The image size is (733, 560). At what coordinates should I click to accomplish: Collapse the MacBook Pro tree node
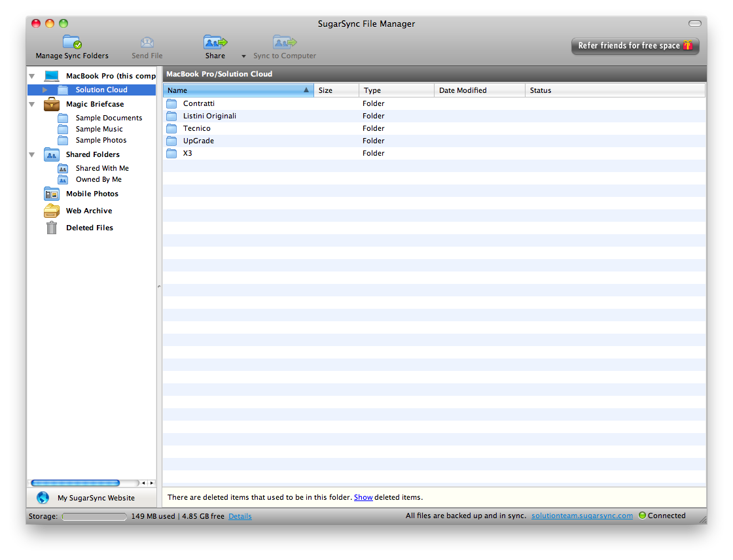[x=32, y=76]
